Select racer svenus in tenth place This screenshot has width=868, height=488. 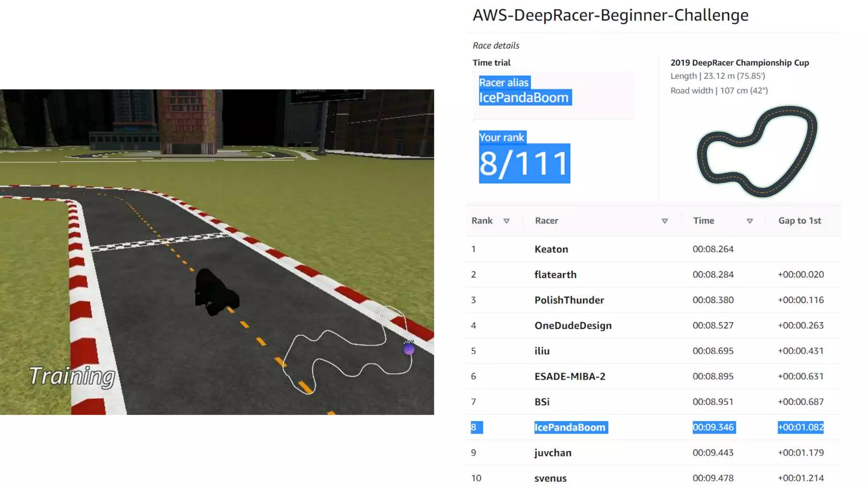pos(550,478)
